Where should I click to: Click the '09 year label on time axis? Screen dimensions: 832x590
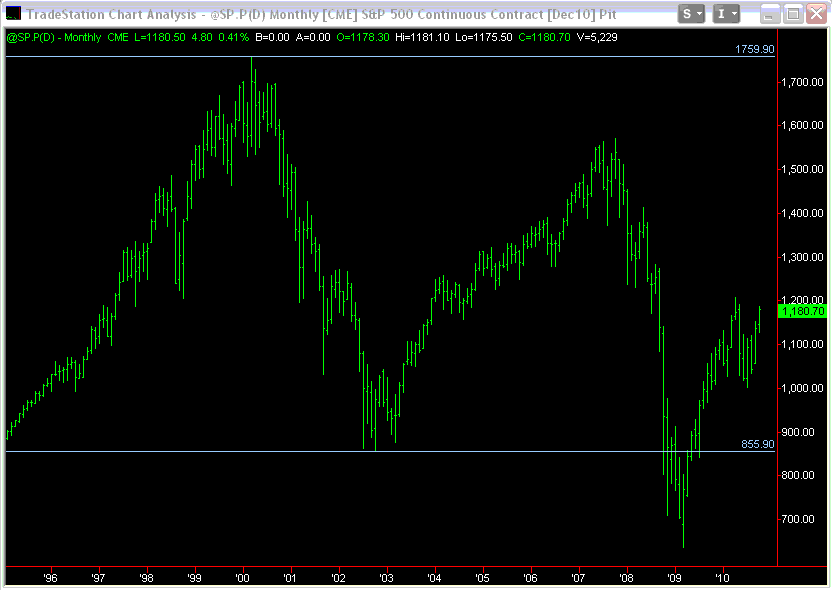pyautogui.click(x=674, y=578)
